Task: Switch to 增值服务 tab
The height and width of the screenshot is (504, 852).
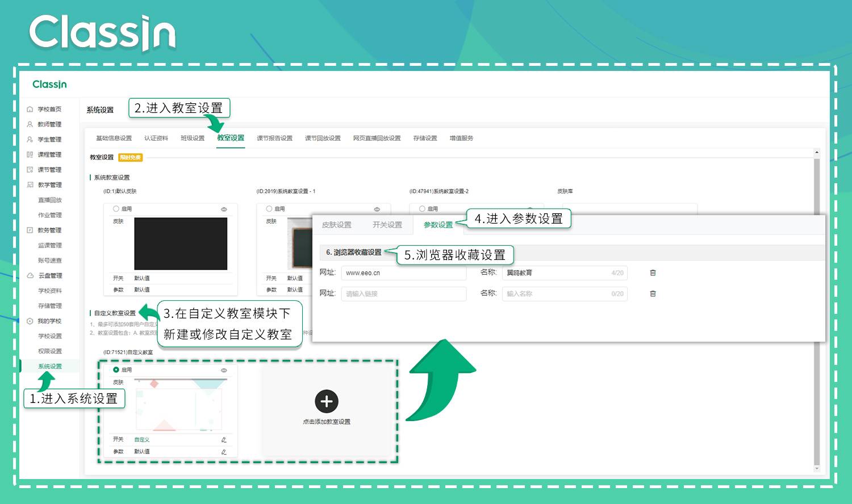Action: point(461,138)
